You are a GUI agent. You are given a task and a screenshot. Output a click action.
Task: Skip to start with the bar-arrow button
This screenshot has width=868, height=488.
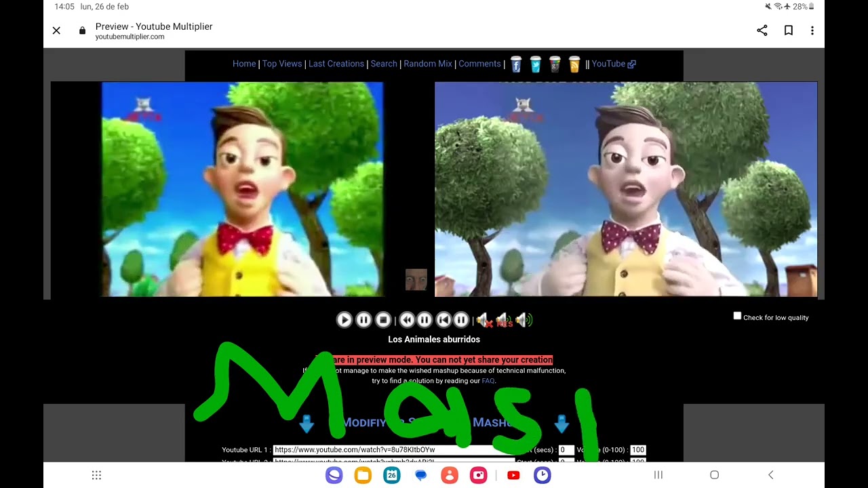tap(443, 320)
